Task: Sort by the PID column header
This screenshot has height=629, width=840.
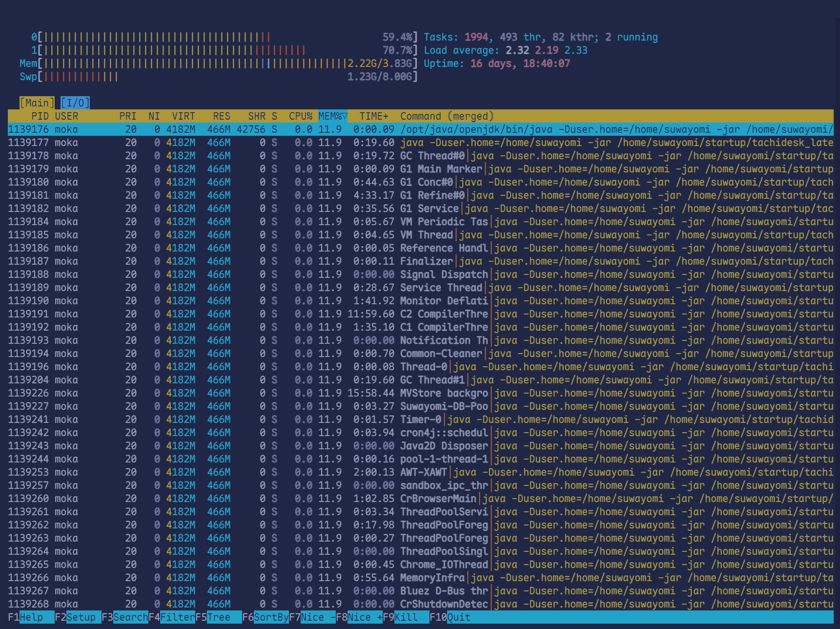Action: pyautogui.click(x=40, y=116)
